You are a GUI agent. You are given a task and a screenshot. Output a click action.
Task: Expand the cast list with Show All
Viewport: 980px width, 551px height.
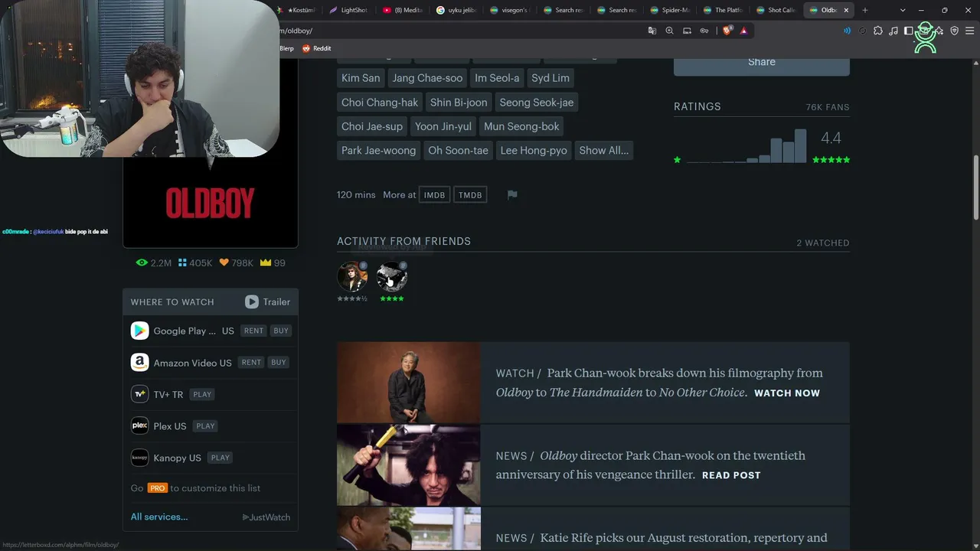(x=603, y=150)
